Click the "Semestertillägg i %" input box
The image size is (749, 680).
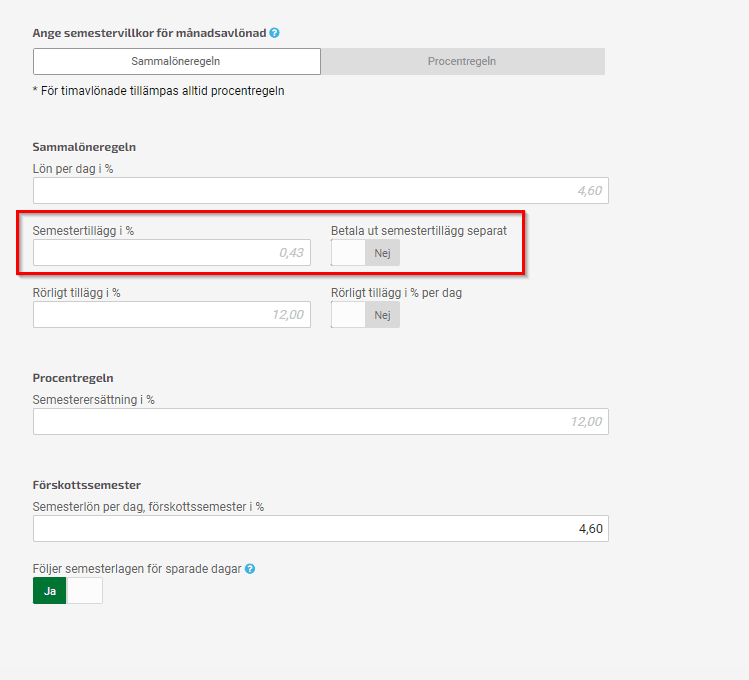tap(171, 253)
